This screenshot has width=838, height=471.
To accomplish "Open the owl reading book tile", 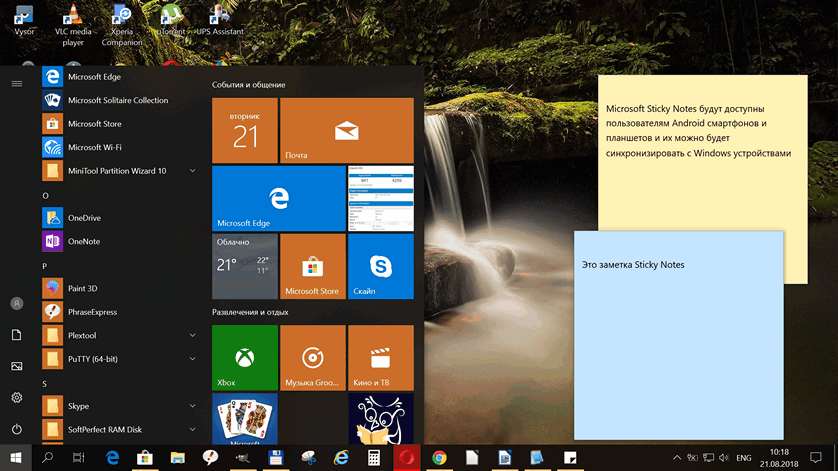I will (x=381, y=419).
